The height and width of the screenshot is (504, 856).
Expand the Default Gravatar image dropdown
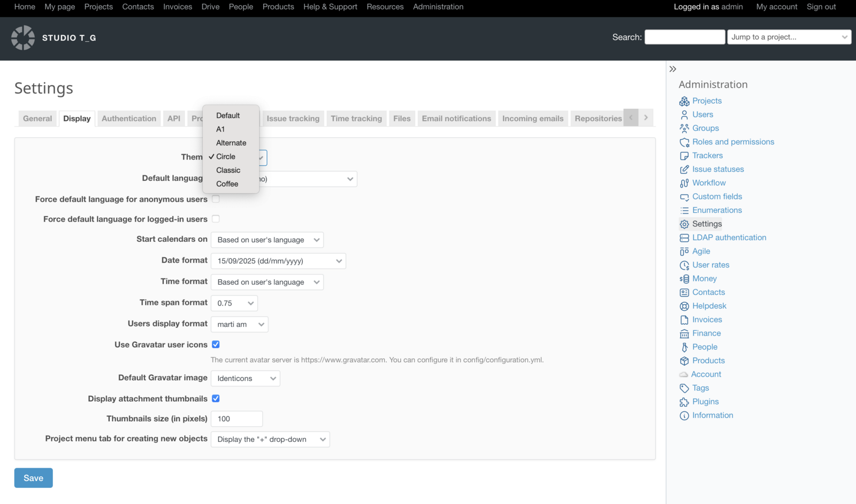(245, 378)
